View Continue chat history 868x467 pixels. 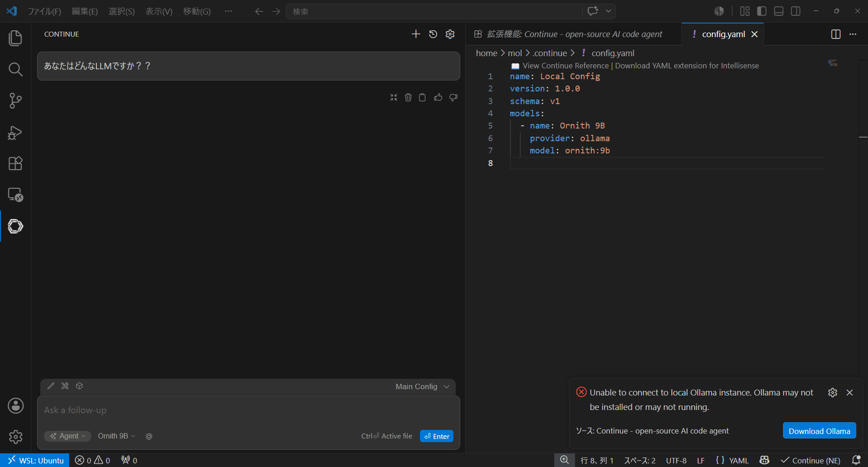tap(433, 34)
